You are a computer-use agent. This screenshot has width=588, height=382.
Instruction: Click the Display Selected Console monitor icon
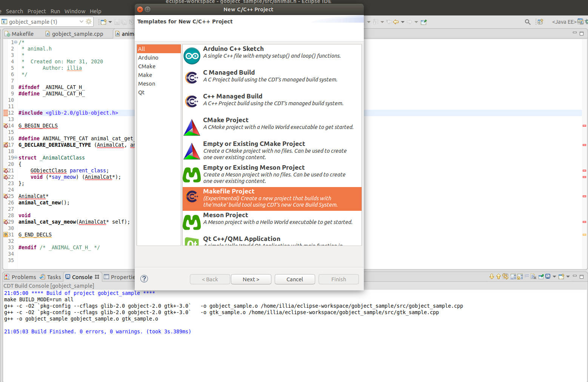click(548, 276)
